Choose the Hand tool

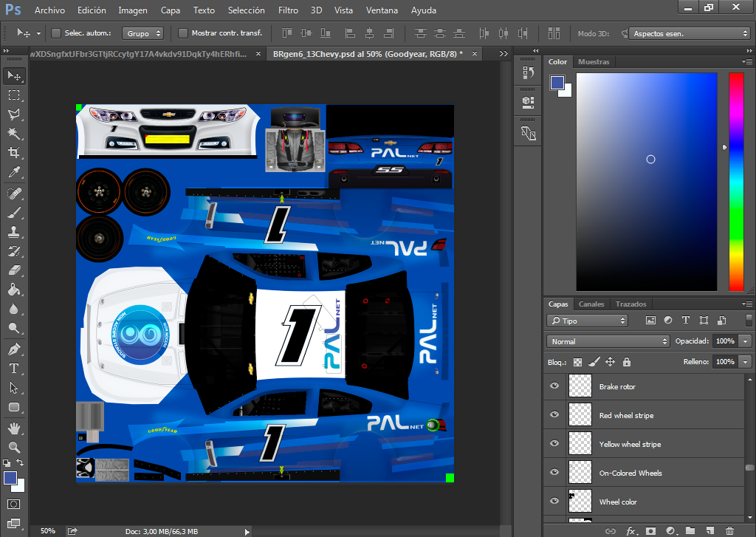point(14,428)
